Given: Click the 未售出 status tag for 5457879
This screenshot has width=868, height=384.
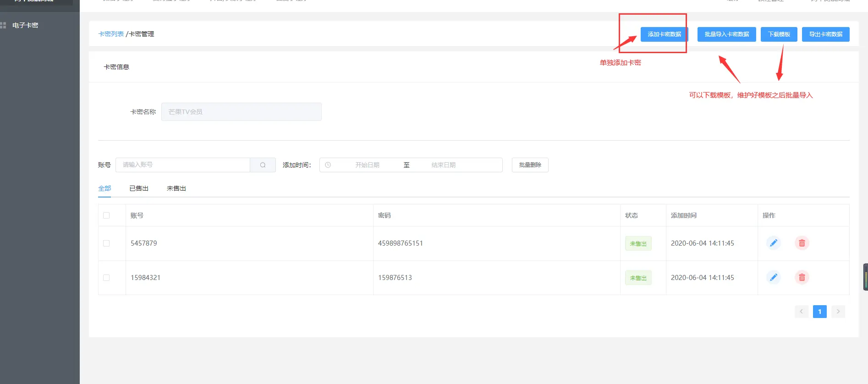Looking at the screenshot, I should (638, 243).
